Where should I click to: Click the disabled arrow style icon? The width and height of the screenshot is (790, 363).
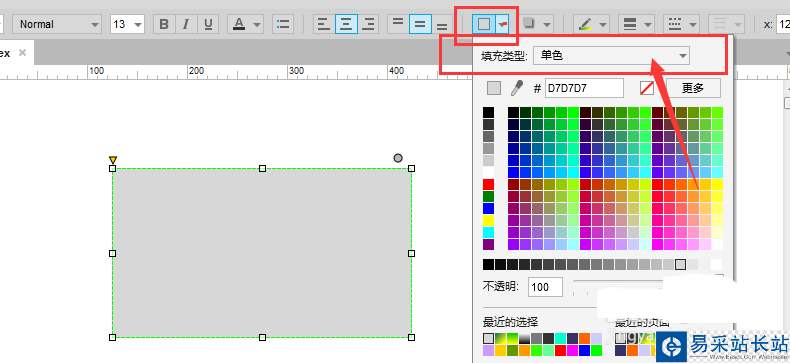[719, 24]
